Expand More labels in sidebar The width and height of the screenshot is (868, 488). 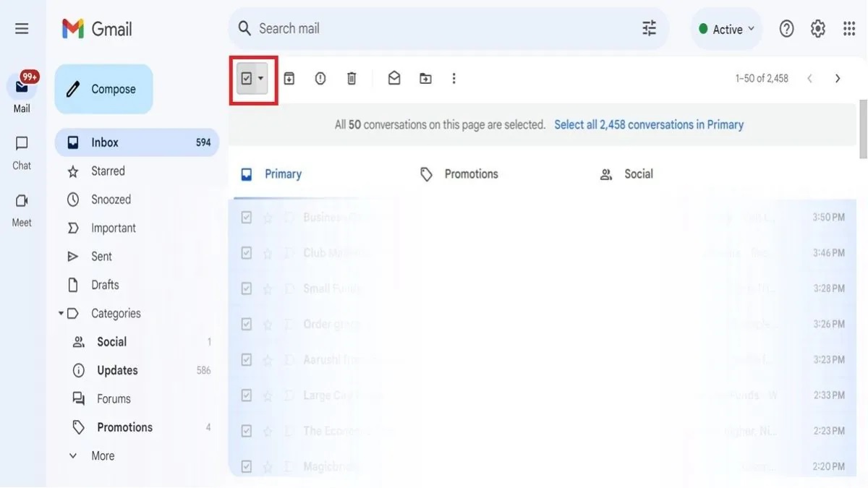[x=103, y=455]
